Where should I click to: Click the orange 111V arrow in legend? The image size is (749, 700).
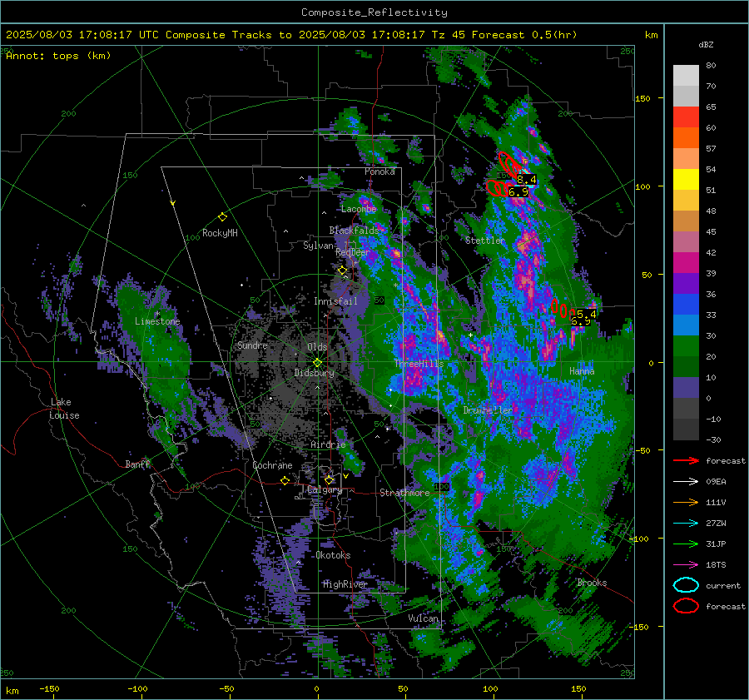pyautogui.click(x=686, y=502)
